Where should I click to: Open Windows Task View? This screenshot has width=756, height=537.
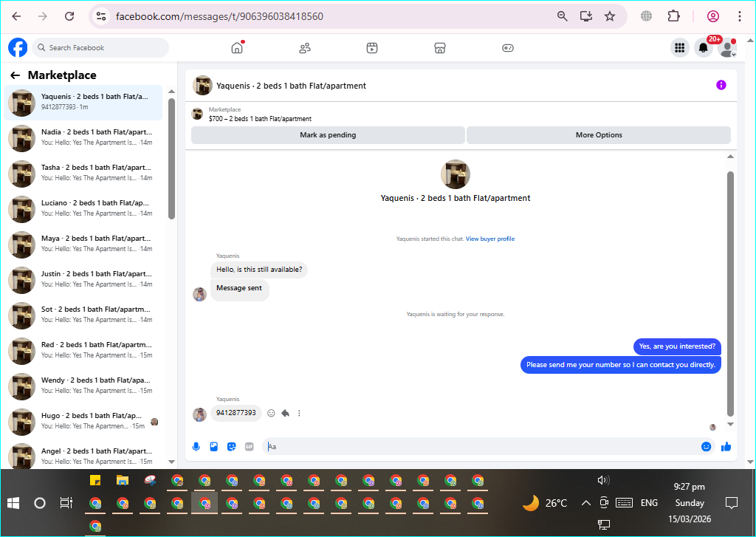point(66,503)
